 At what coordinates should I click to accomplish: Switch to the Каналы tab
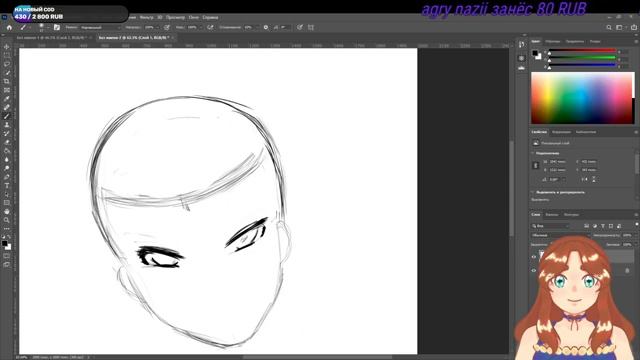pos(552,214)
